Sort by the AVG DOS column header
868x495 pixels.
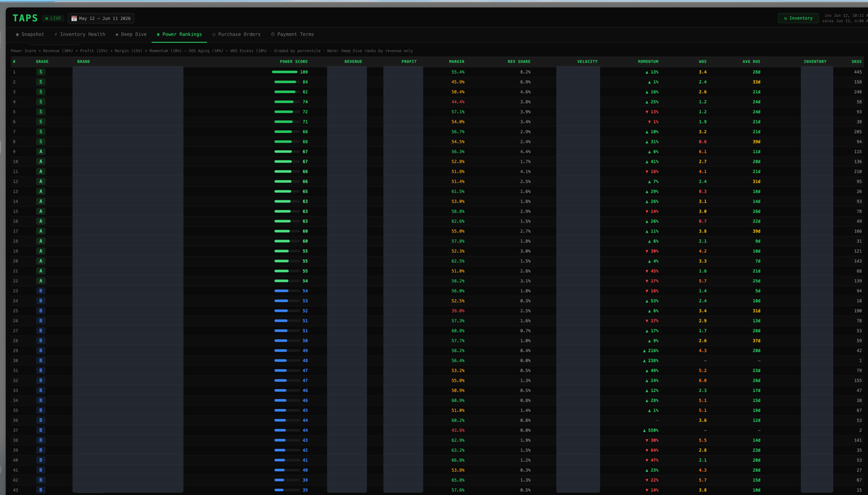pyautogui.click(x=751, y=62)
